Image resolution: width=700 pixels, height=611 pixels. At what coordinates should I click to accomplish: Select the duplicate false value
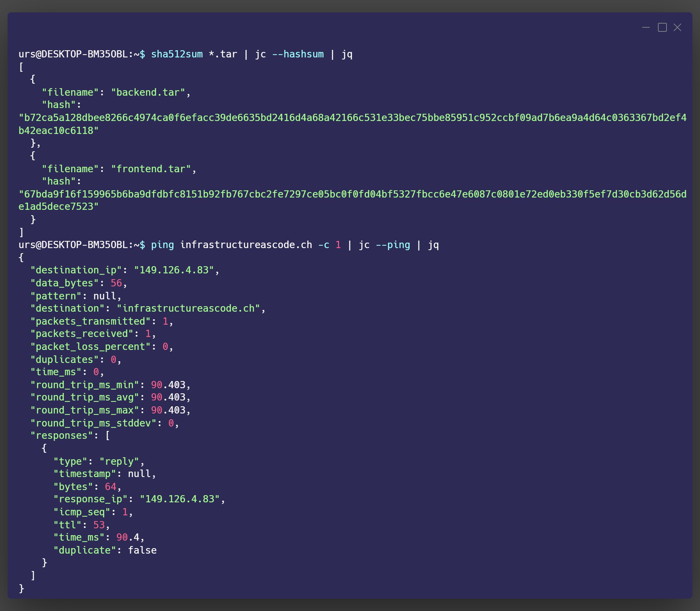click(x=143, y=550)
